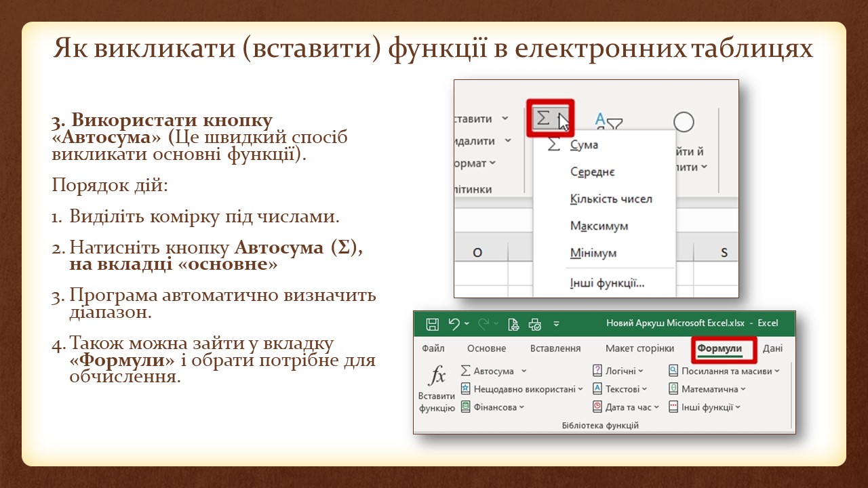Choose Інші функції... in the AutoSum menu
Viewport: 868px width, 488px height.
(x=607, y=283)
